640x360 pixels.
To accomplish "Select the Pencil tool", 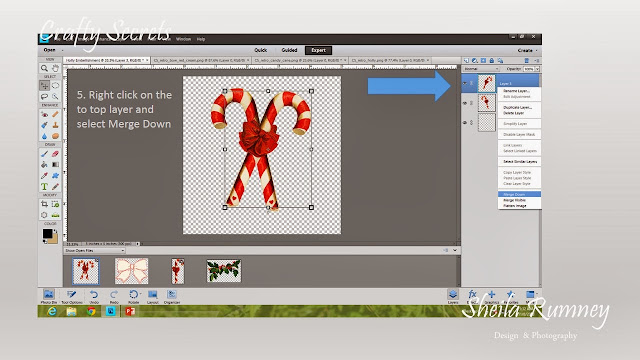I will (55, 187).
